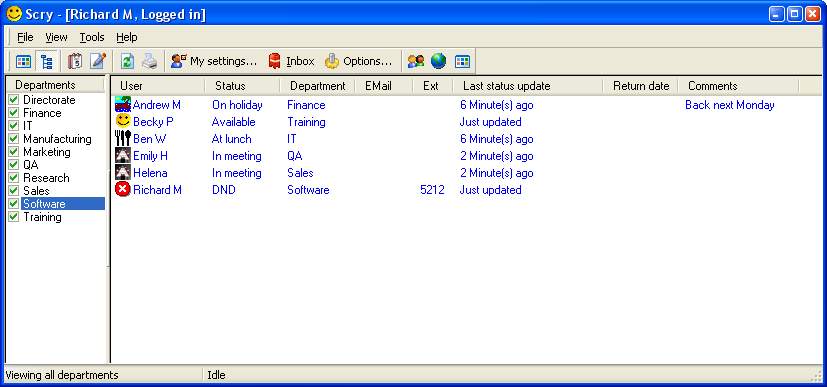Sort by the Status column header

tap(242, 86)
